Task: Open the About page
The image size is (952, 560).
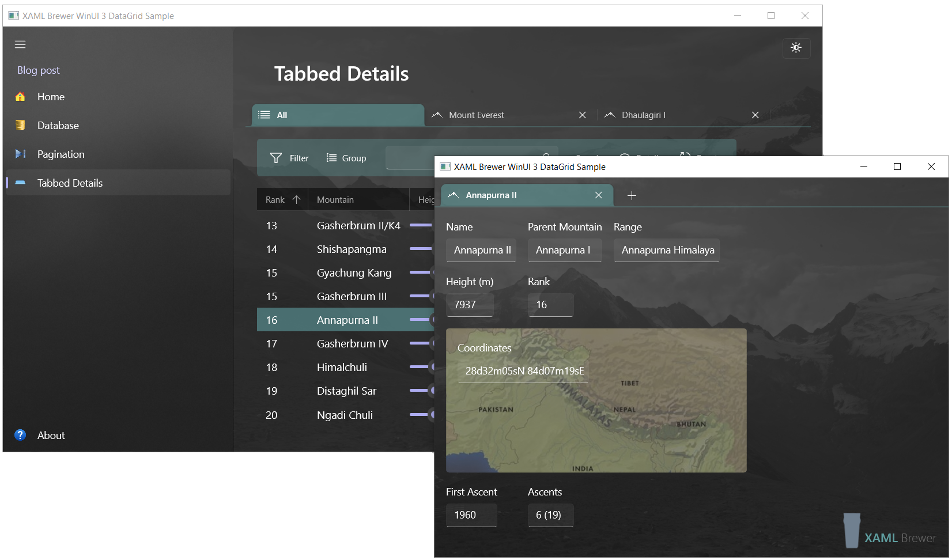Action: 51,435
